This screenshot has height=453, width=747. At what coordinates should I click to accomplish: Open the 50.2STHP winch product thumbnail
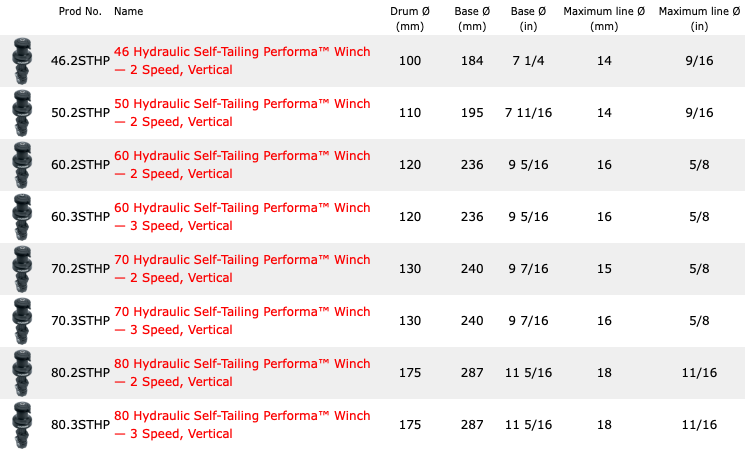22,113
